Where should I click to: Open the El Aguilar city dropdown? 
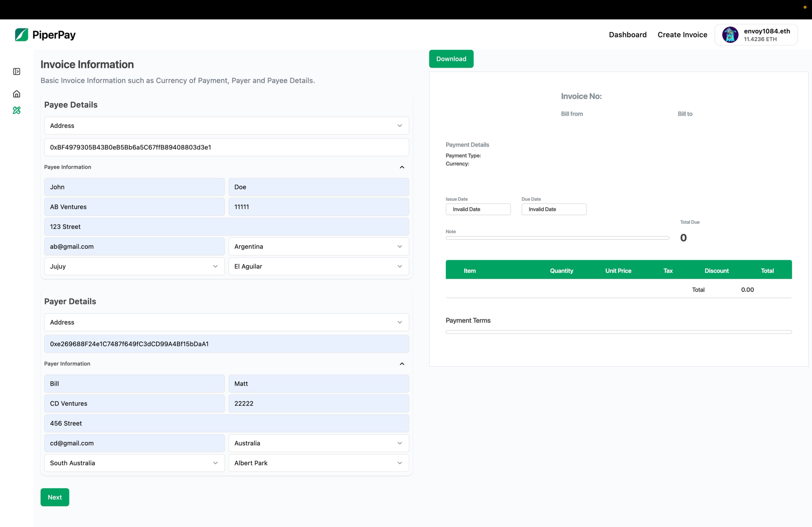point(318,266)
